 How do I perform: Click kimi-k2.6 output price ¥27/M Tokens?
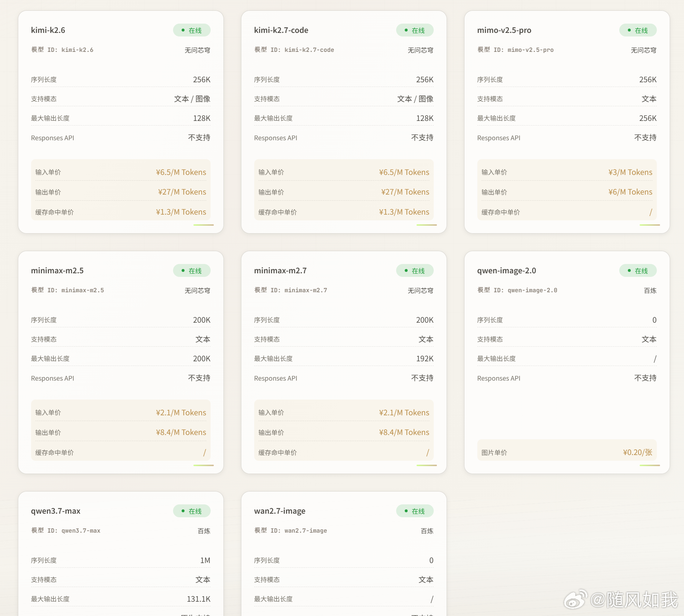(182, 192)
